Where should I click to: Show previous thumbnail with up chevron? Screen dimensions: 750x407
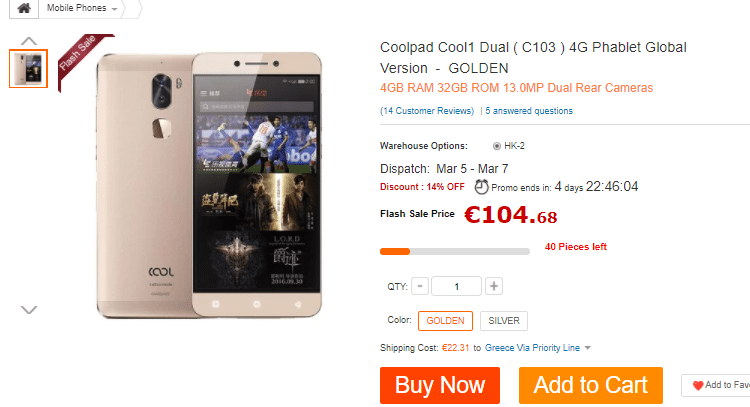(x=29, y=41)
